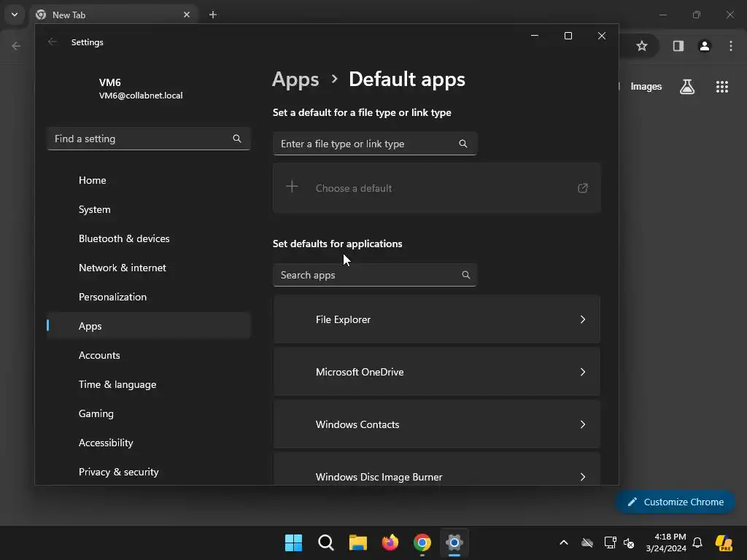The image size is (747, 560).
Task: Click Chrome's back navigation arrow
Action: coord(16,46)
